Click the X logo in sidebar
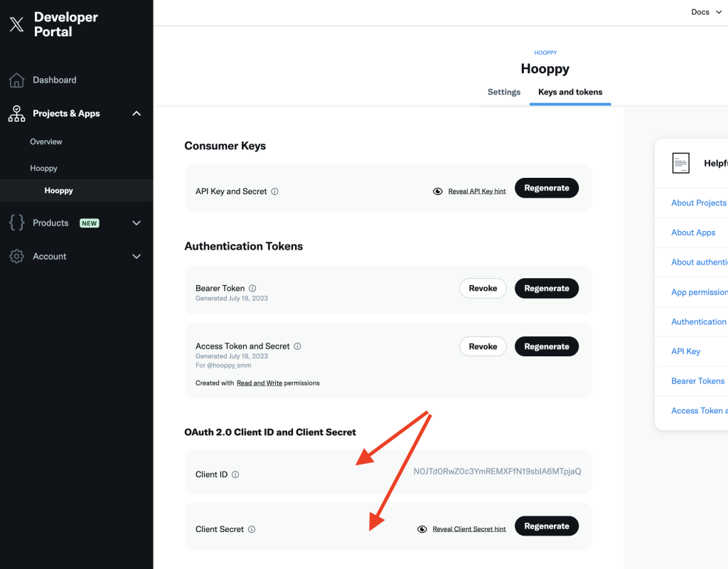The image size is (728, 569). coord(16,25)
